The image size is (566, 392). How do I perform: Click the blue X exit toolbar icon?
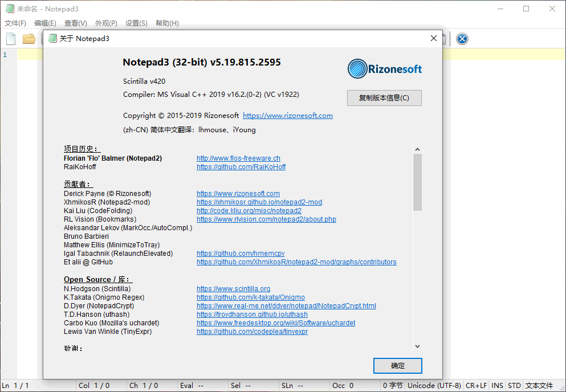click(462, 39)
